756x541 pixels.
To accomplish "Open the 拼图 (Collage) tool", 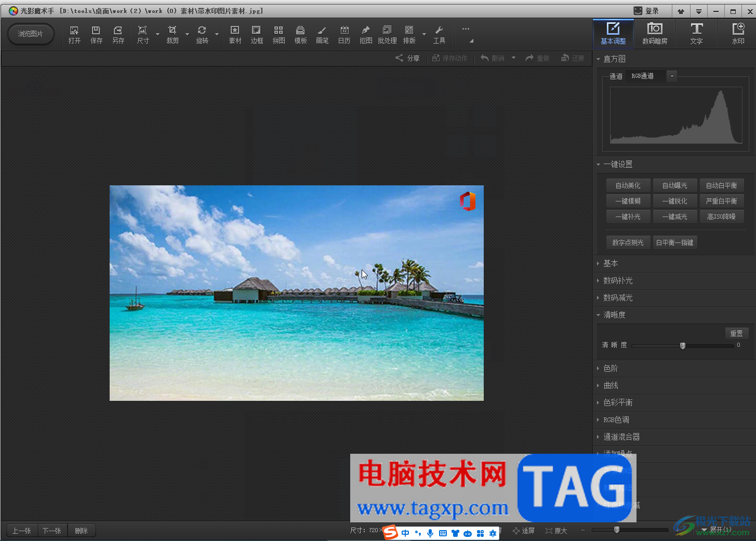I will point(278,35).
